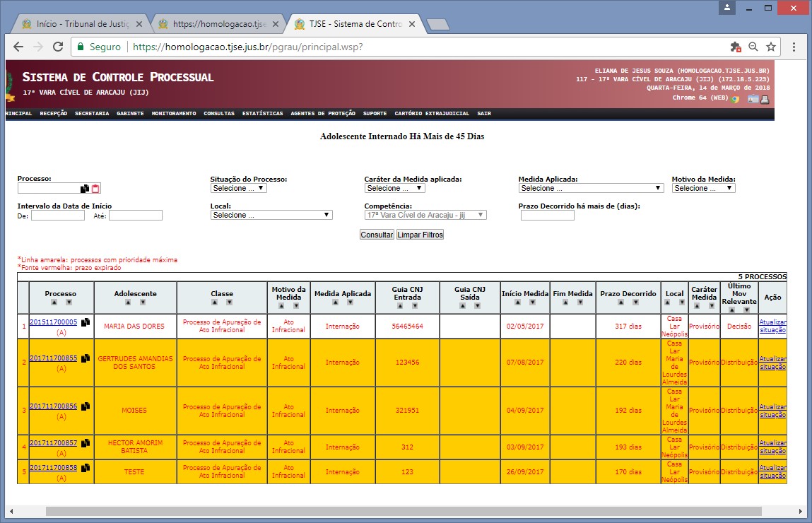Open the Consultas menu
Screen dimensions: 812x523
(219, 114)
